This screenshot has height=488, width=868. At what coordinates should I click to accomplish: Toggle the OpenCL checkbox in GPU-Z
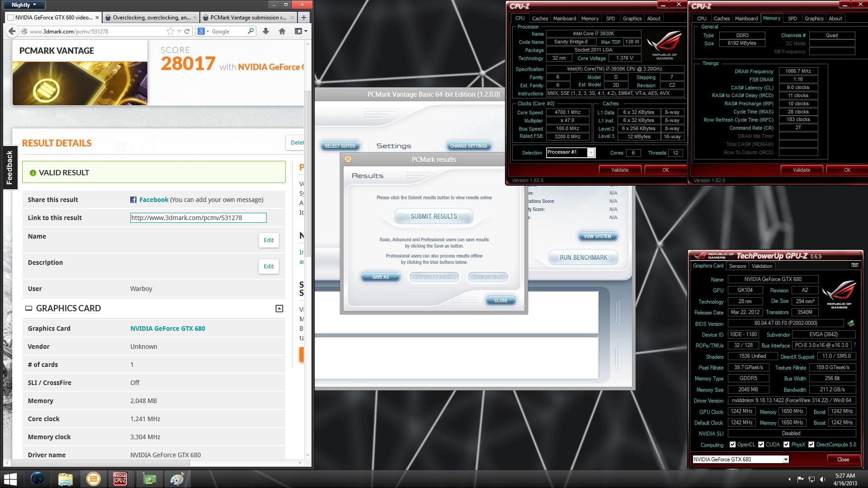[x=732, y=445]
